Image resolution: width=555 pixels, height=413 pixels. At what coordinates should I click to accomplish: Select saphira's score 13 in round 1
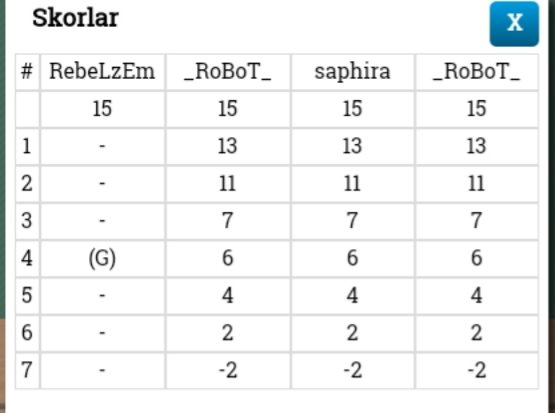[353, 147]
